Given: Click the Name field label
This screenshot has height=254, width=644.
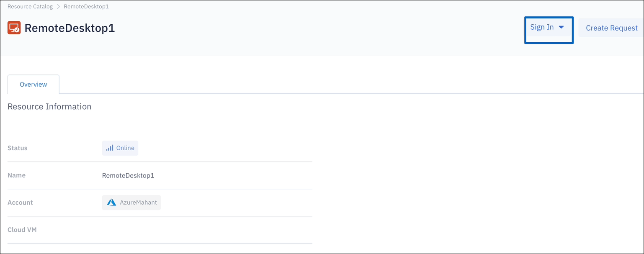Looking at the screenshot, I should click(17, 175).
